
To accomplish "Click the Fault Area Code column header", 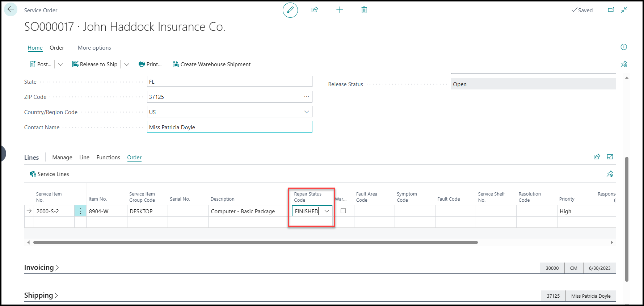I will (x=367, y=197).
